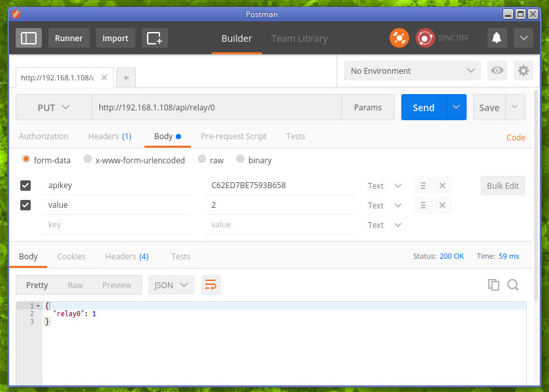
Task: Open notifications bell icon
Action: (x=497, y=38)
